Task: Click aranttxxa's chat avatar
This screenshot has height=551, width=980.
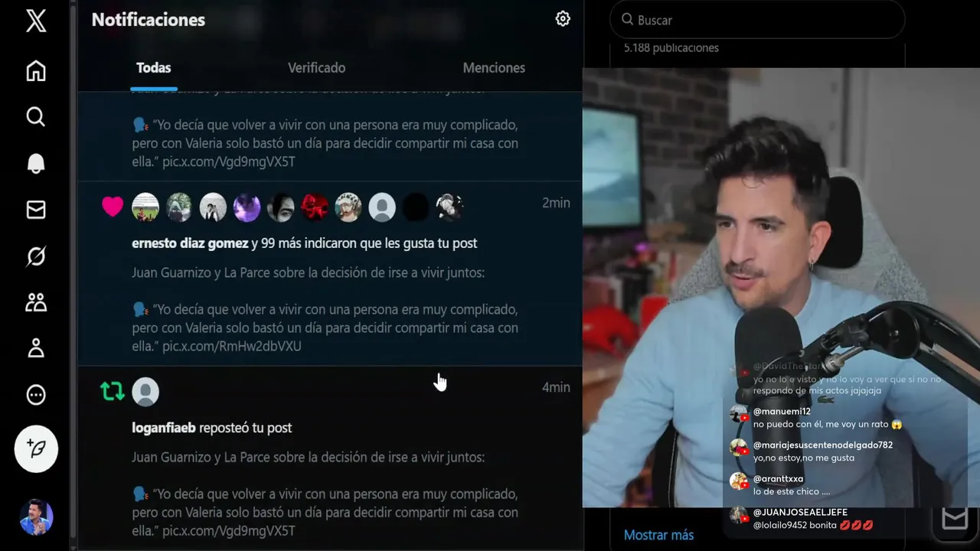Action: click(739, 481)
